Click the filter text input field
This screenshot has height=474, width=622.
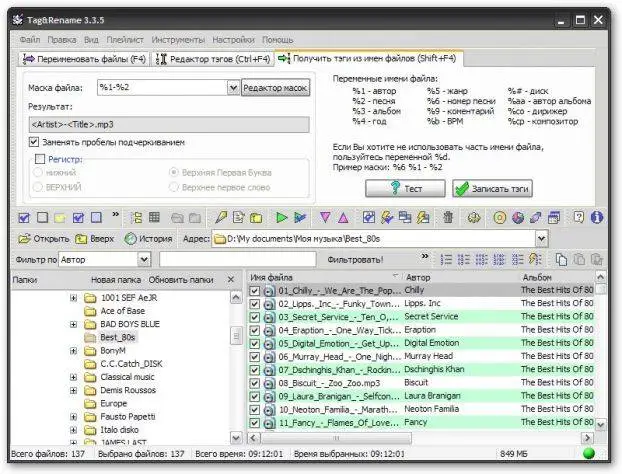238,260
